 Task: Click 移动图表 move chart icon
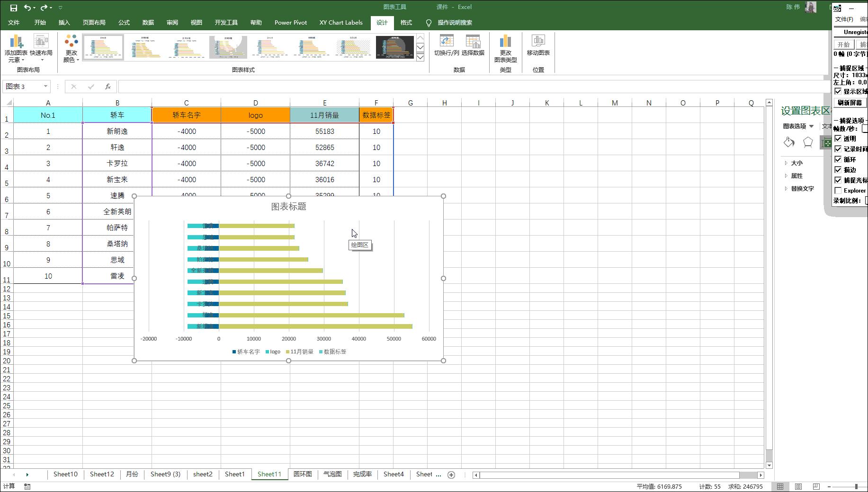[538, 45]
